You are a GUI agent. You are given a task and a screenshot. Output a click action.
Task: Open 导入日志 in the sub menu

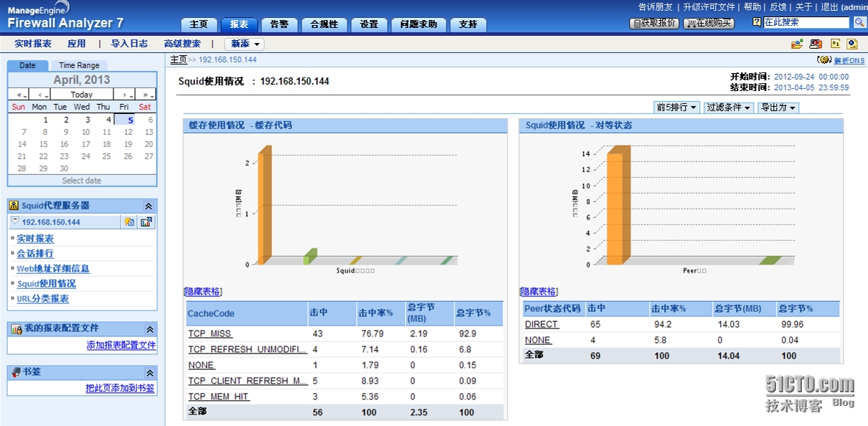[x=129, y=44]
